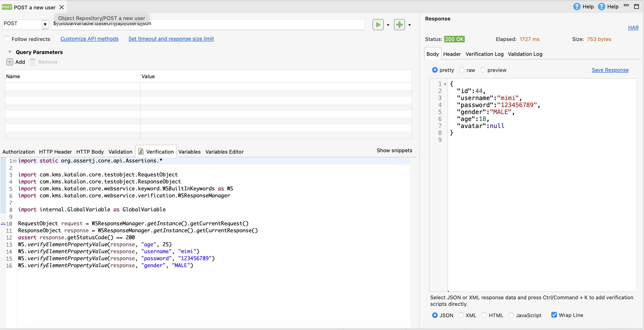Enable the Follow redirects checkbox

[7, 39]
